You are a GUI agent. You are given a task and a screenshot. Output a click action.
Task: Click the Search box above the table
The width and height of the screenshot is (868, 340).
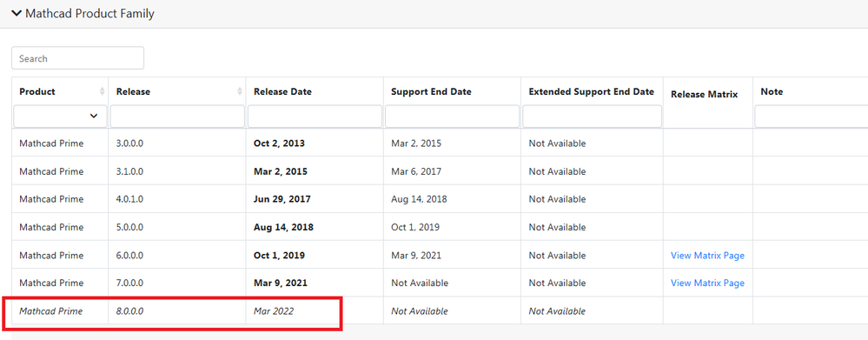click(78, 58)
